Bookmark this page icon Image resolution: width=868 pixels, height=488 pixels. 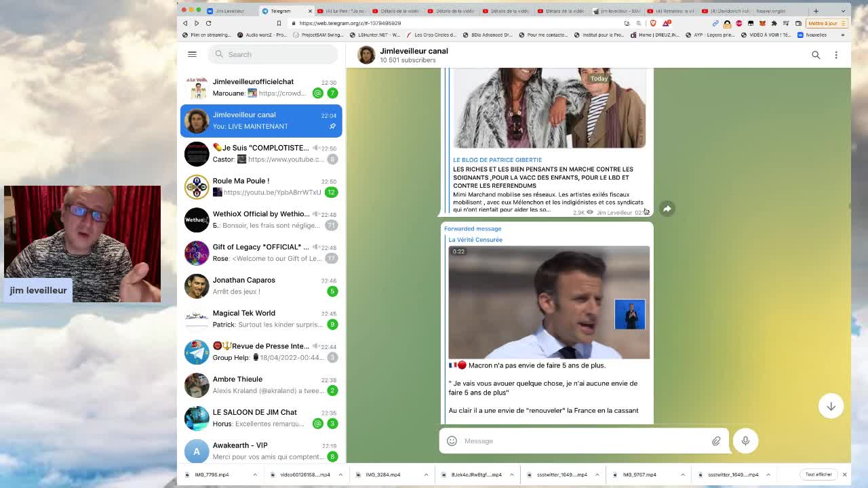[x=279, y=23]
